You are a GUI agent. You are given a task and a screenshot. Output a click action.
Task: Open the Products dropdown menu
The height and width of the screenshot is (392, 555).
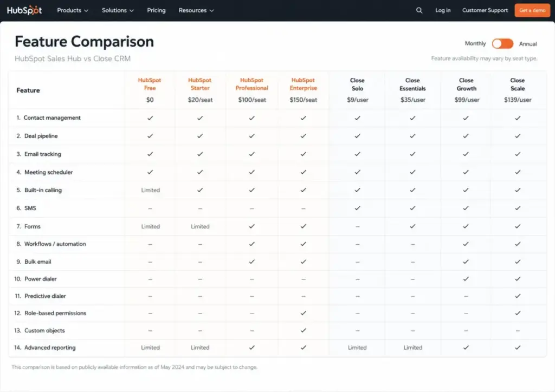[x=73, y=10]
